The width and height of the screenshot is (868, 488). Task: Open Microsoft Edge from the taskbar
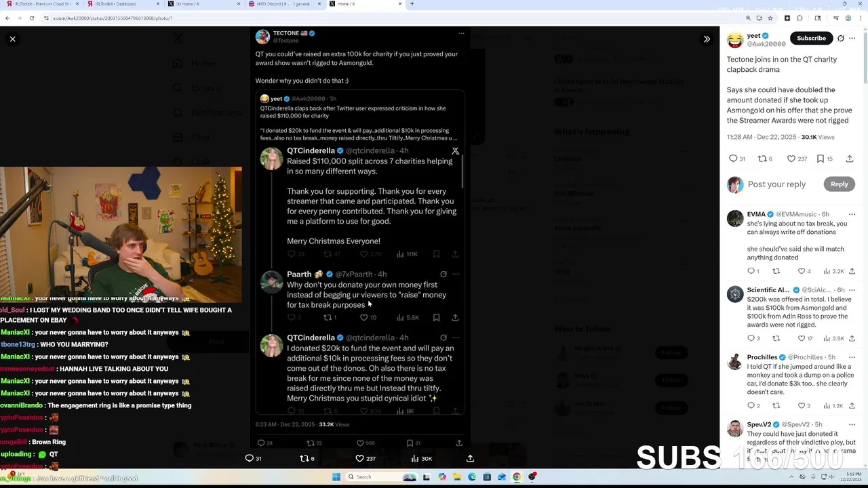click(x=472, y=477)
